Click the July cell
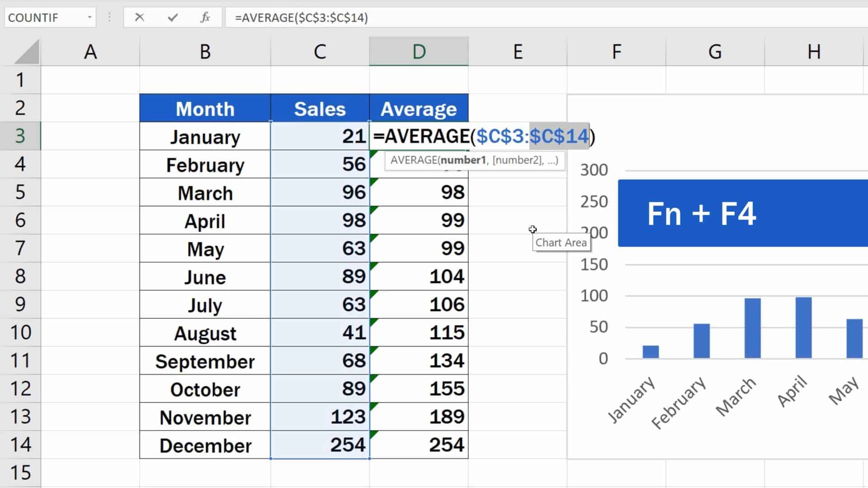This screenshot has width=868, height=488. [x=205, y=305]
